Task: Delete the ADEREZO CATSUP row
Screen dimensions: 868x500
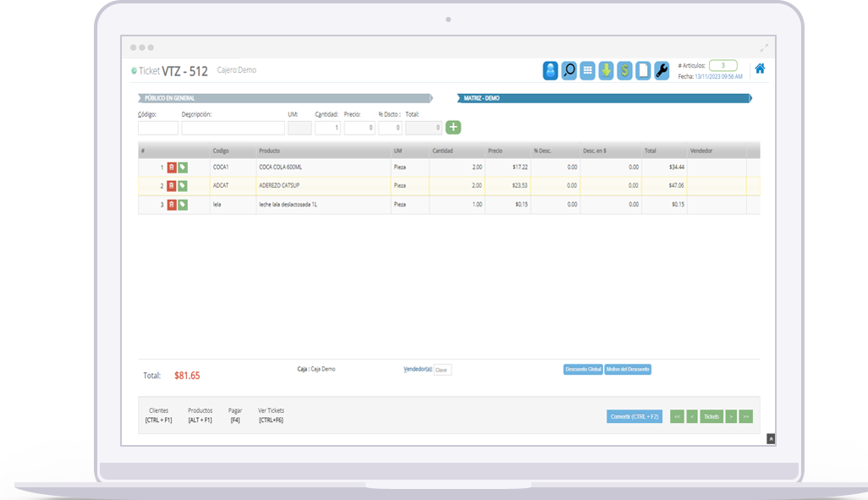Action: pos(172,186)
